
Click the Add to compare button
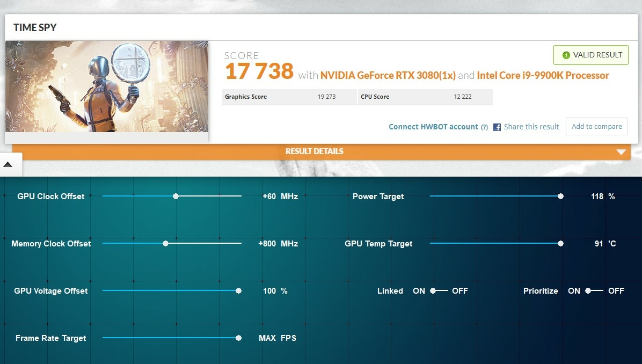(x=596, y=127)
